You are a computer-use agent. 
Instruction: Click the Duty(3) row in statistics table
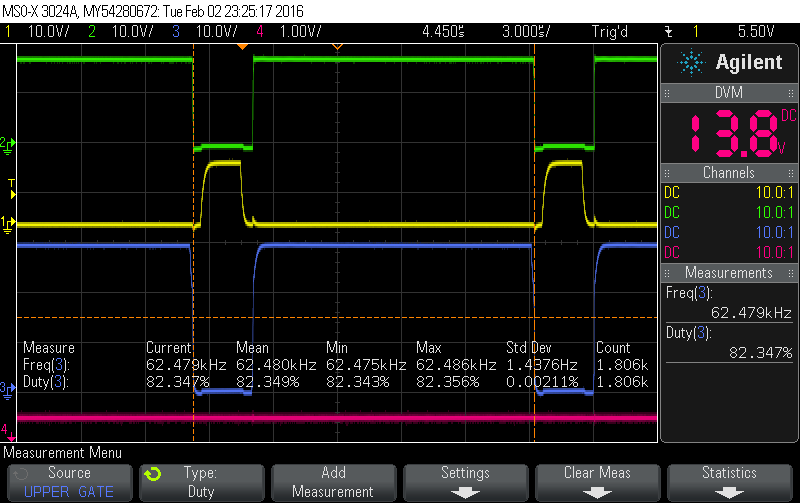click(336, 382)
